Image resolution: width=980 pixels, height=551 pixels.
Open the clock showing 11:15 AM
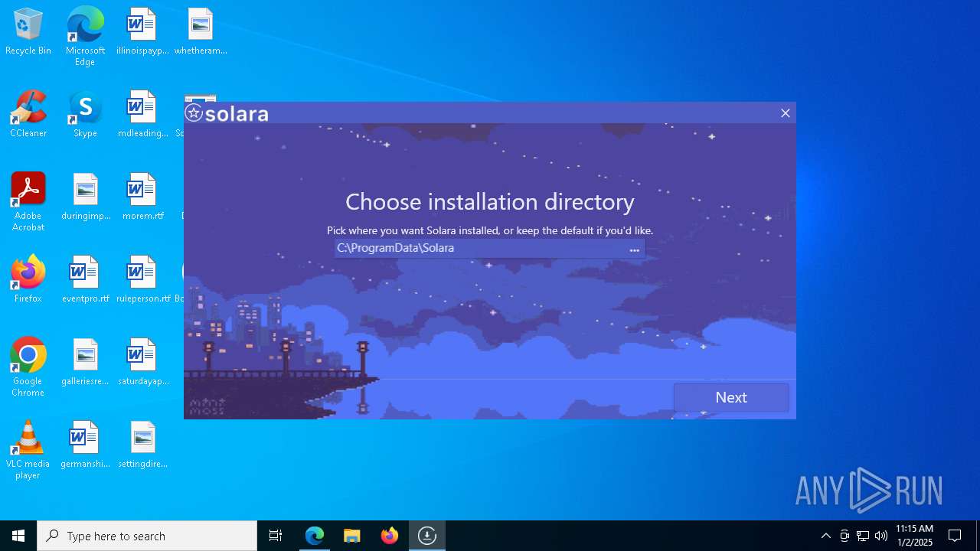pos(914,536)
